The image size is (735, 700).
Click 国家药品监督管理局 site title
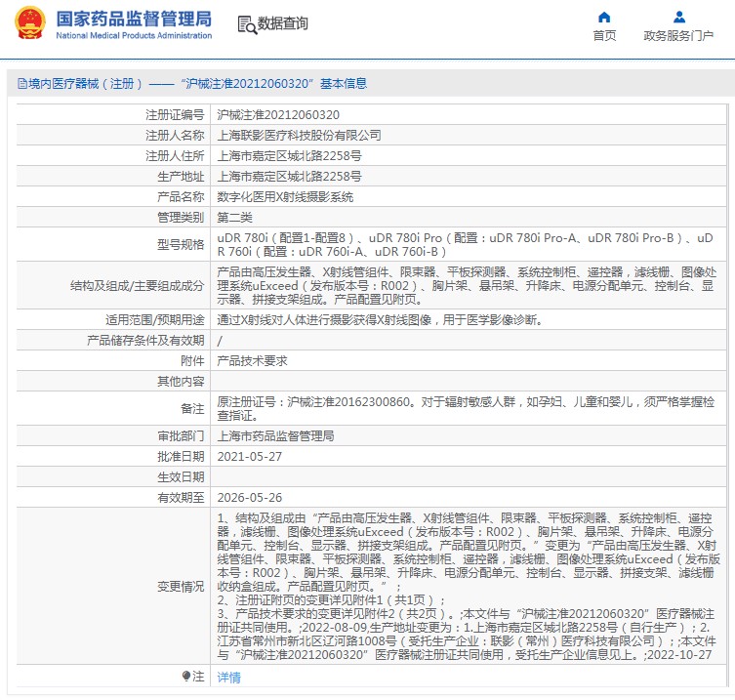point(134,19)
